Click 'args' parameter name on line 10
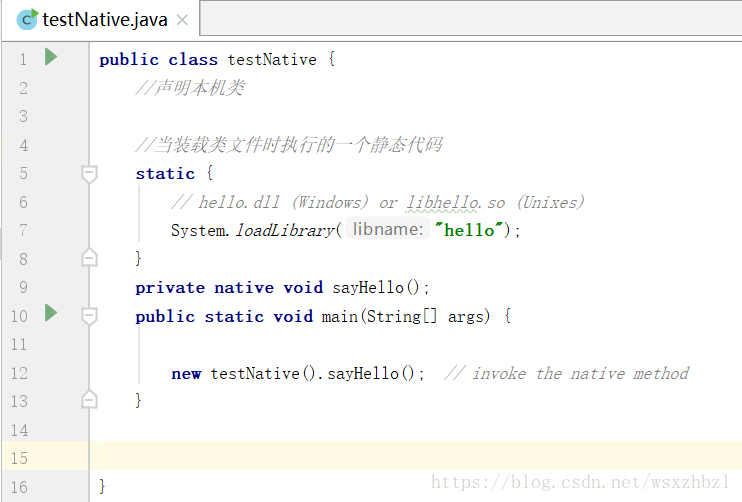Viewport: 742px width, 502px height. 466,316
